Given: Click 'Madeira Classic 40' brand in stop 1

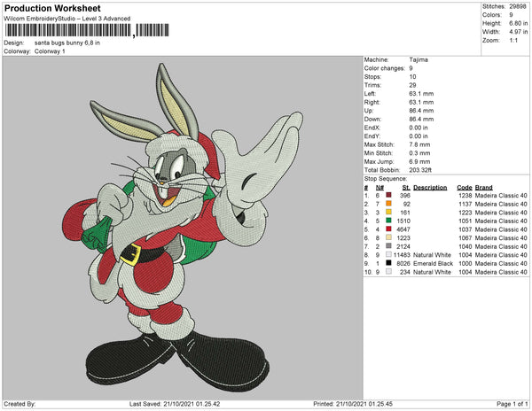Looking at the screenshot, I should click(x=501, y=196).
